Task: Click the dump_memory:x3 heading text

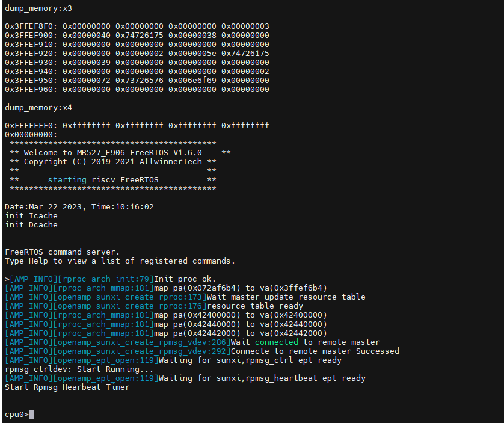Action: [38, 8]
